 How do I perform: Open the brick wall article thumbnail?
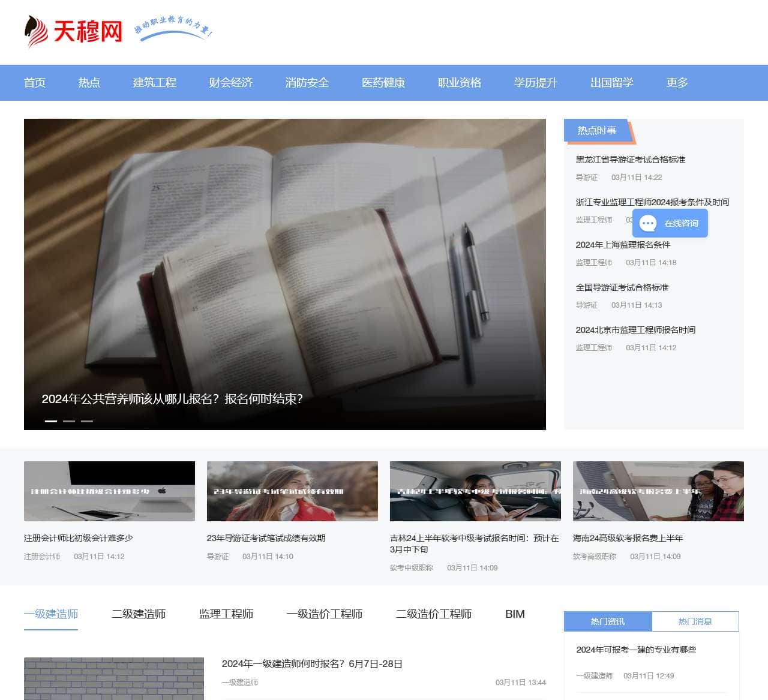pyautogui.click(x=114, y=678)
